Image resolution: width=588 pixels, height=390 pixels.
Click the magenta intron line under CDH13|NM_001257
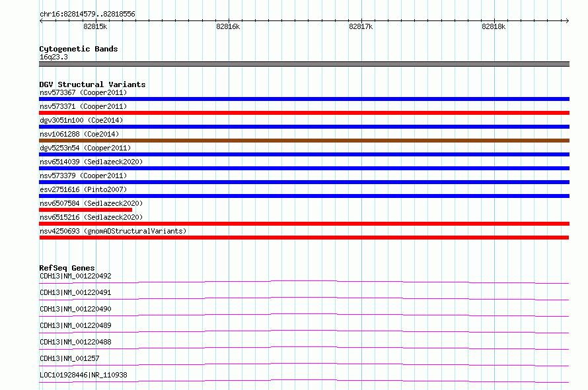[x=304, y=364]
